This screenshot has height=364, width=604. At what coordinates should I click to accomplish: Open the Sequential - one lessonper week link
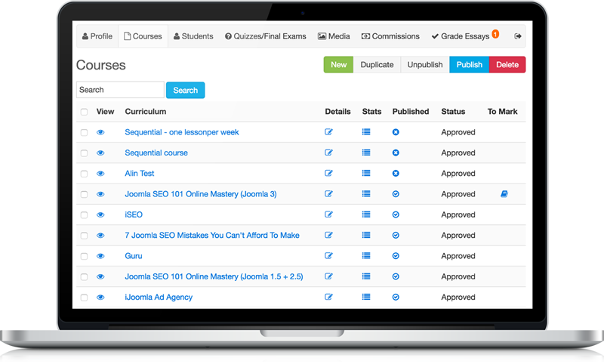click(x=182, y=132)
